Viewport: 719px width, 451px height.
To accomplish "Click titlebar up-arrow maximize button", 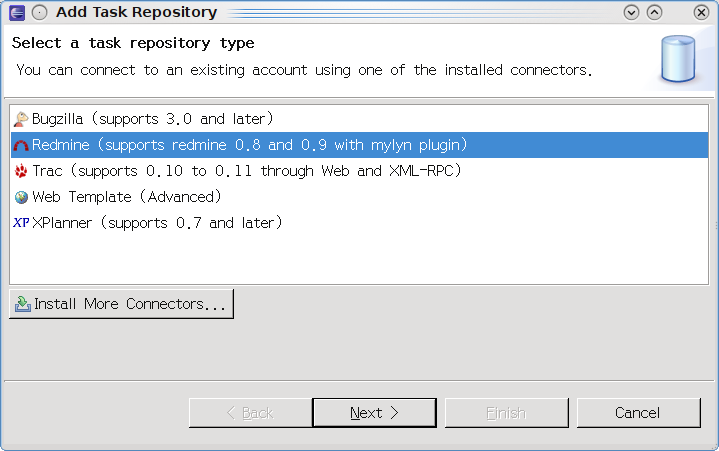I will pyautogui.click(x=654, y=12).
